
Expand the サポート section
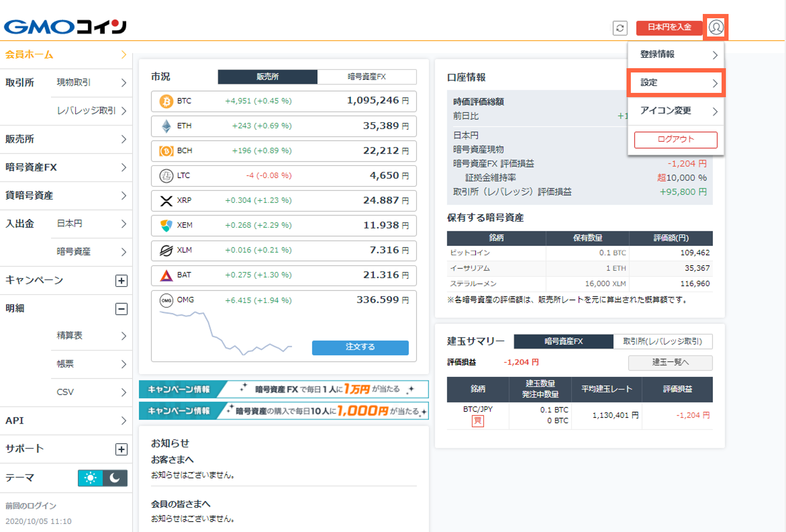tap(122, 449)
